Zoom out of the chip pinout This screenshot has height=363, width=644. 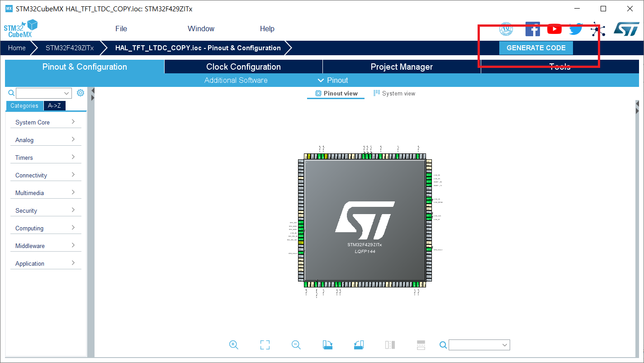(x=296, y=345)
